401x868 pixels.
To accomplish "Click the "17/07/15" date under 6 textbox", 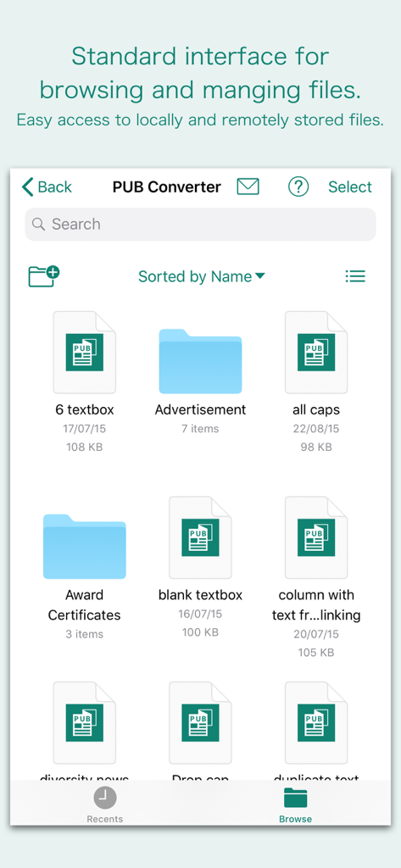I will click(x=84, y=428).
